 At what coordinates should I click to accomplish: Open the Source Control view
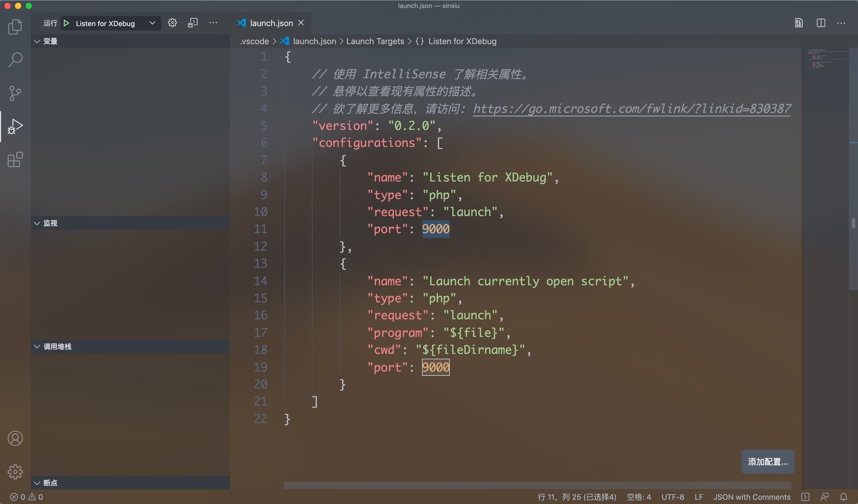[x=15, y=93]
